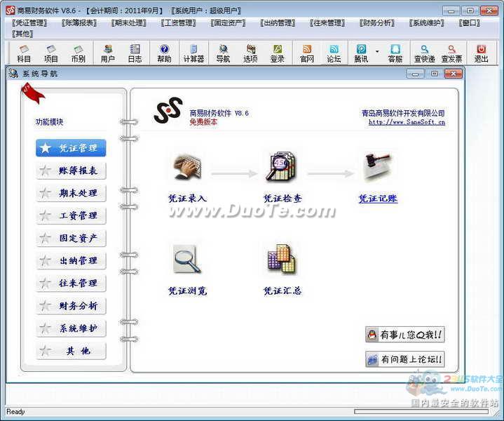The width and height of the screenshot is (504, 421).
Task: Select 账簿报表 module button in sidebar
Action: [x=71, y=171]
